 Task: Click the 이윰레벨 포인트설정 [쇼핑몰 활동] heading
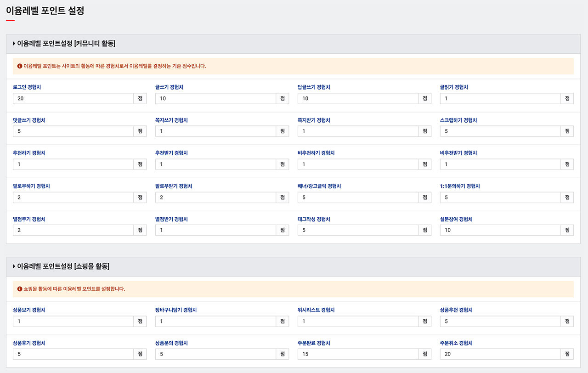63,266
